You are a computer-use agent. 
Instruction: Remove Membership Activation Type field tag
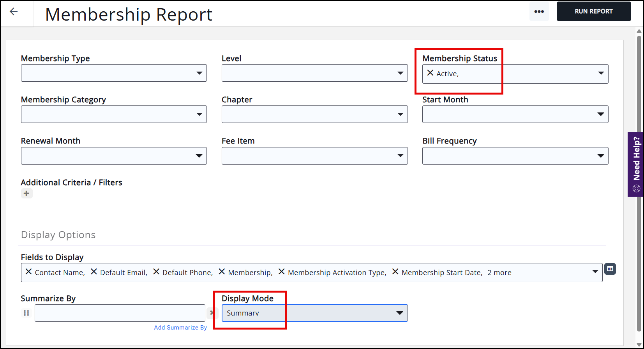282,272
